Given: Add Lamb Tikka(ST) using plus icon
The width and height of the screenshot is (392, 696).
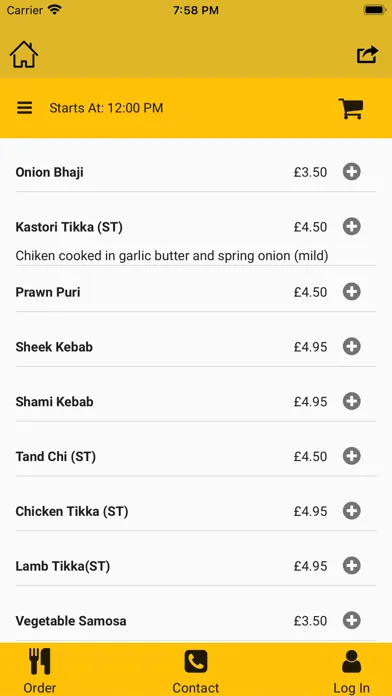Looking at the screenshot, I should [352, 566].
